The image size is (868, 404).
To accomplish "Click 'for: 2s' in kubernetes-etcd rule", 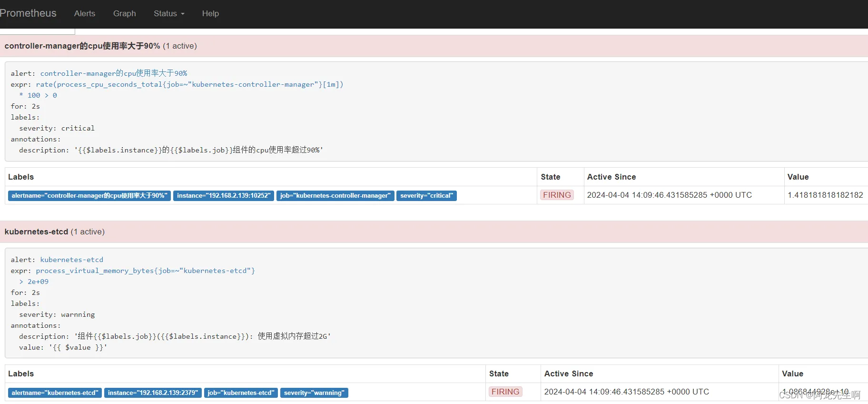I will click(x=26, y=293).
